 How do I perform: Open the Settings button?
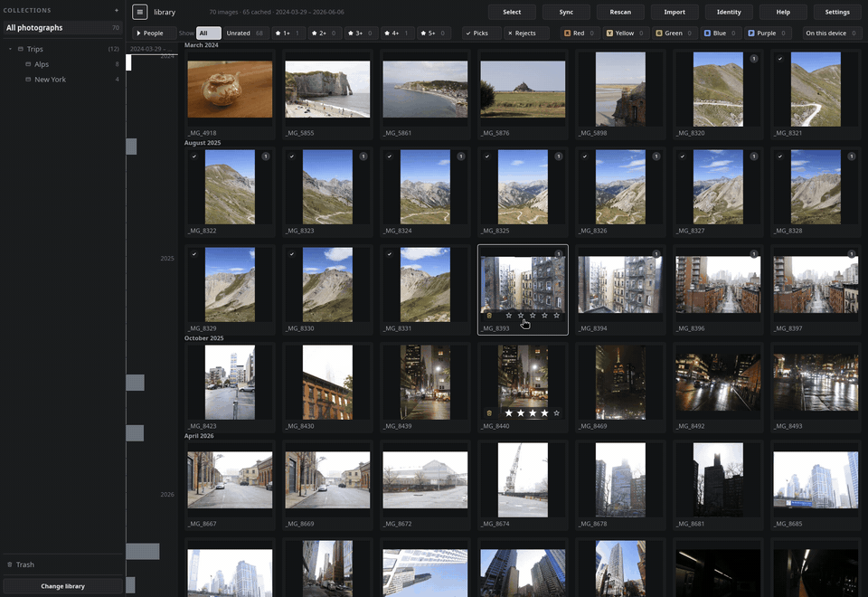[x=837, y=12]
